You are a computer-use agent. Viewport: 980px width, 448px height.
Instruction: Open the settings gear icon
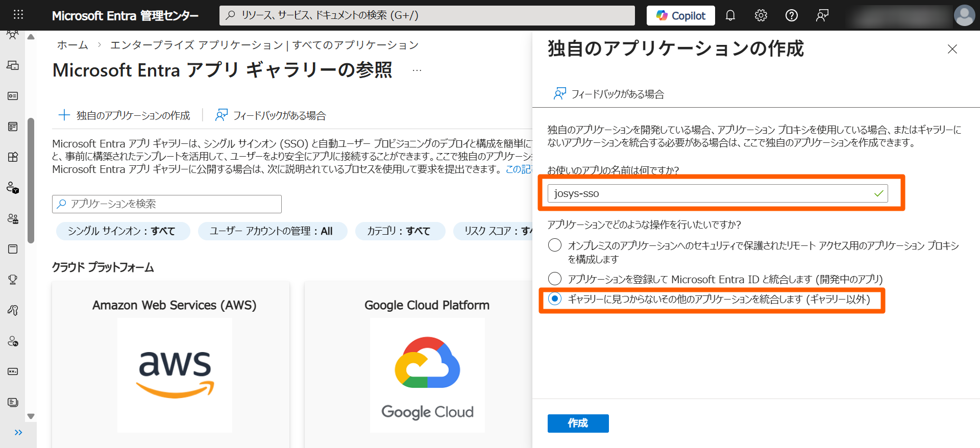(761, 15)
